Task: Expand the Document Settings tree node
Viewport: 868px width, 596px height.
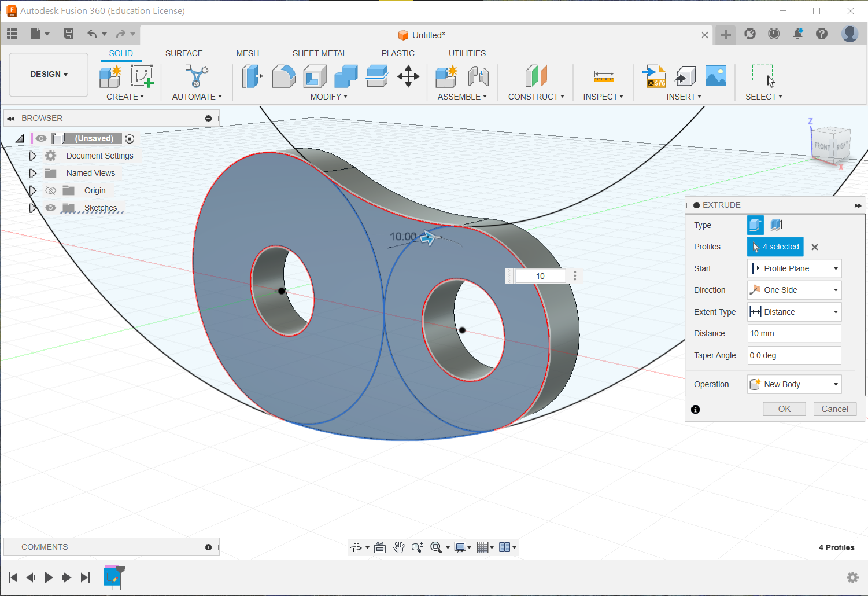Action: pyautogui.click(x=32, y=156)
